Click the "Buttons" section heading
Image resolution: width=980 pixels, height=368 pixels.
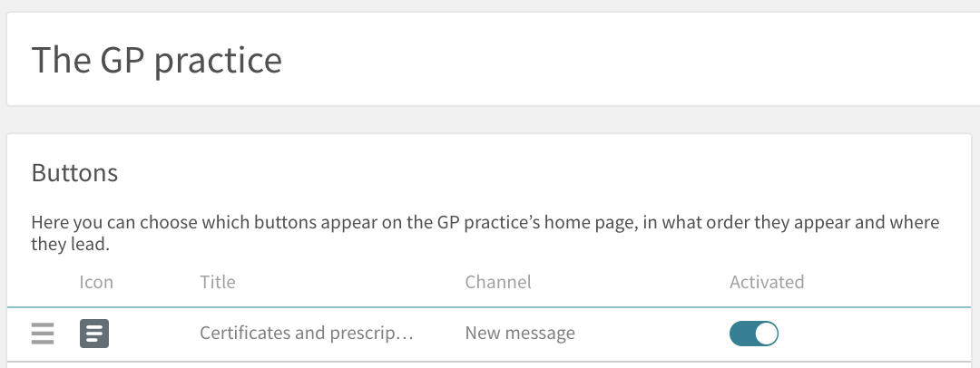point(74,172)
